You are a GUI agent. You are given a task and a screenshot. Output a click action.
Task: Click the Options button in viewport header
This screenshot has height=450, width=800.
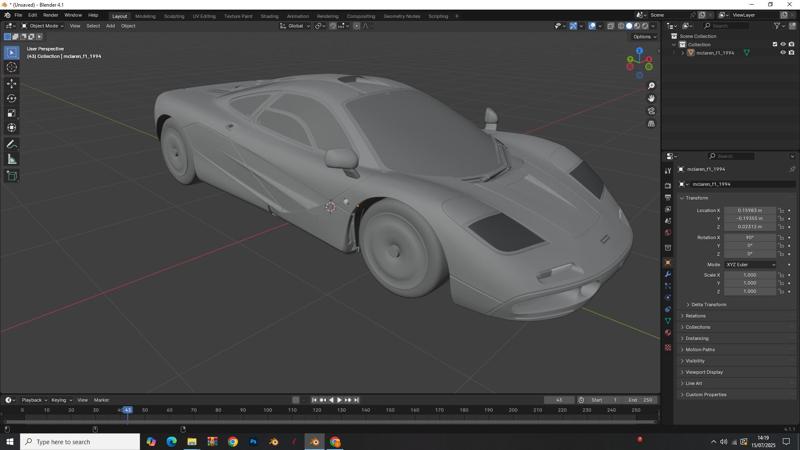point(645,36)
